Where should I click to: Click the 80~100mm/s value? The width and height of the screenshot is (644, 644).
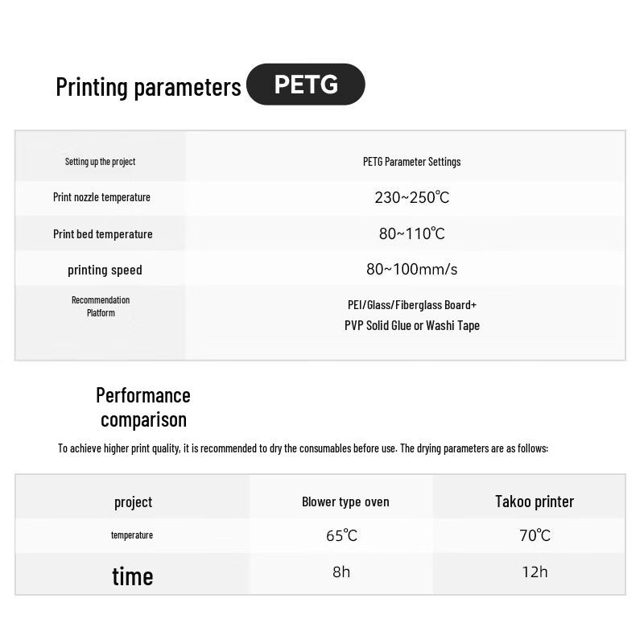pyautogui.click(x=411, y=270)
